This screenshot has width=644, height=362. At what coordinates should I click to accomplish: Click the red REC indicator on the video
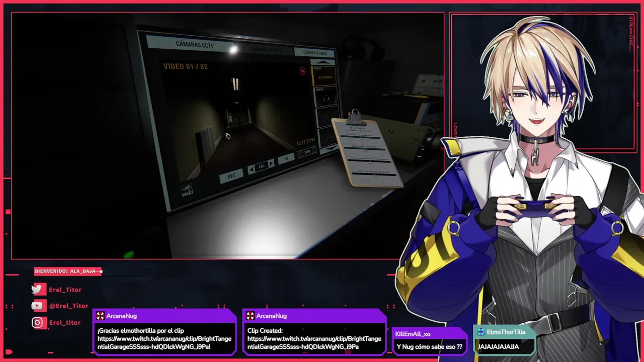click(x=303, y=71)
